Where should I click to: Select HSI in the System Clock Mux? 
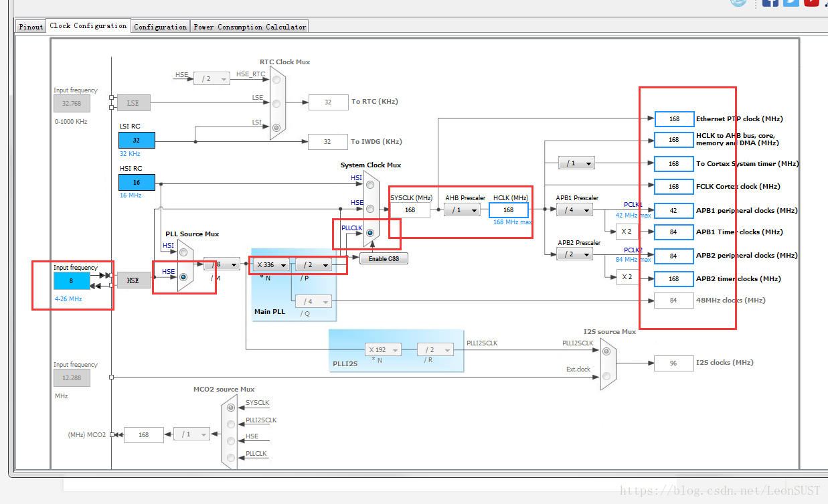369,184
